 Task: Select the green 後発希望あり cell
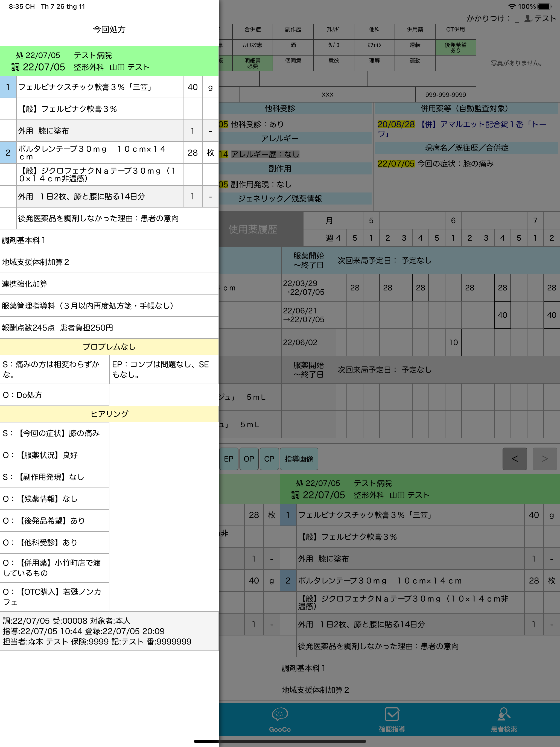(455, 47)
